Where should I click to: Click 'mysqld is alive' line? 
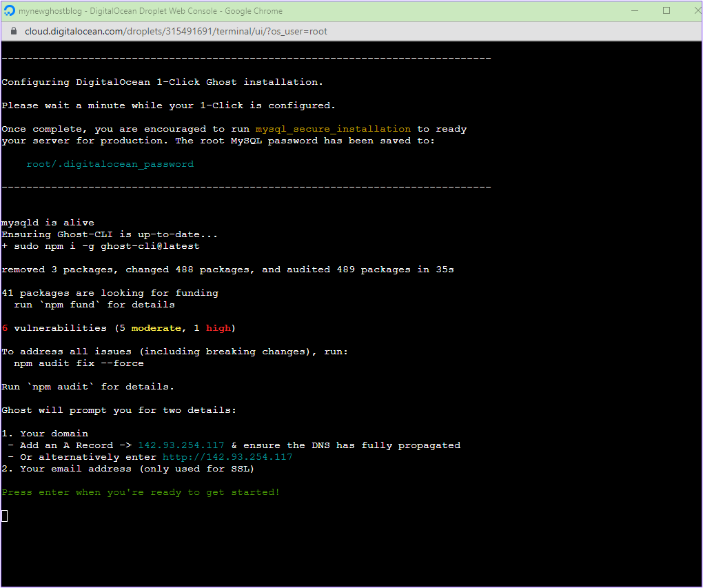pyautogui.click(x=48, y=223)
